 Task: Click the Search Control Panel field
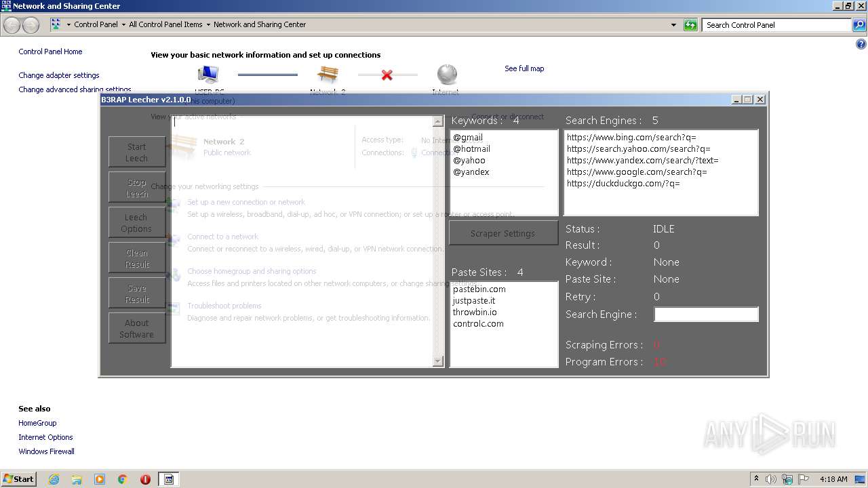coord(776,25)
